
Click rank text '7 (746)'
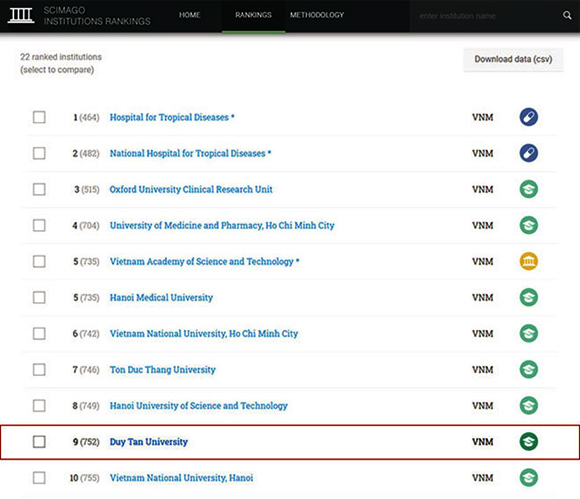coord(86,370)
